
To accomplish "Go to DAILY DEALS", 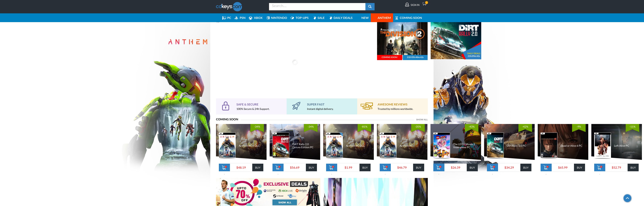I will click(341, 18).
